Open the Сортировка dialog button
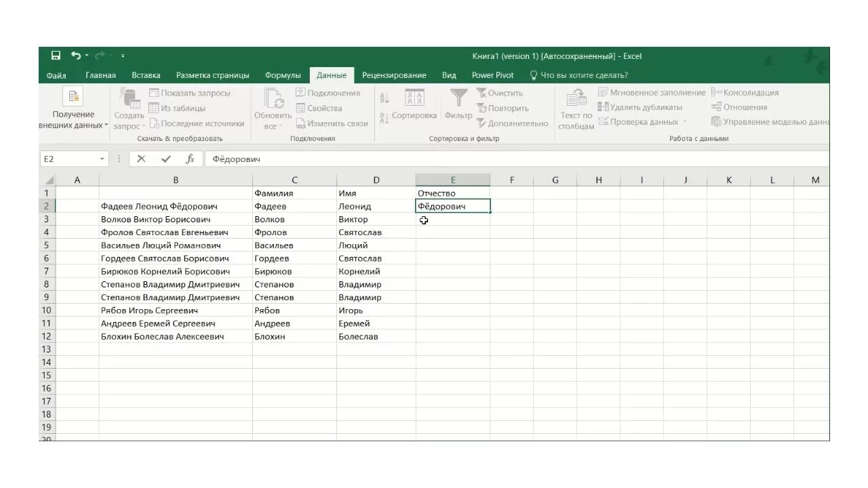The image size is (868, 488). (x=414, y=105)
